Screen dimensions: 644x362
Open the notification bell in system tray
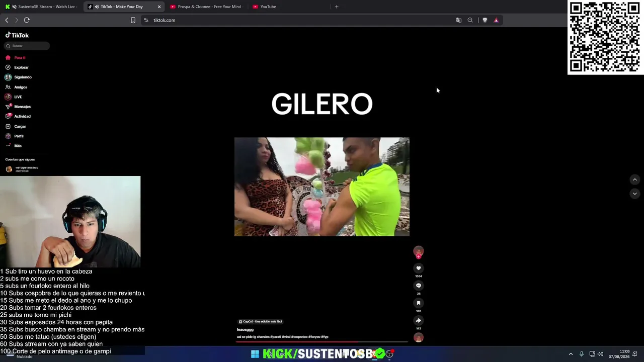click(x=635, y=354)
